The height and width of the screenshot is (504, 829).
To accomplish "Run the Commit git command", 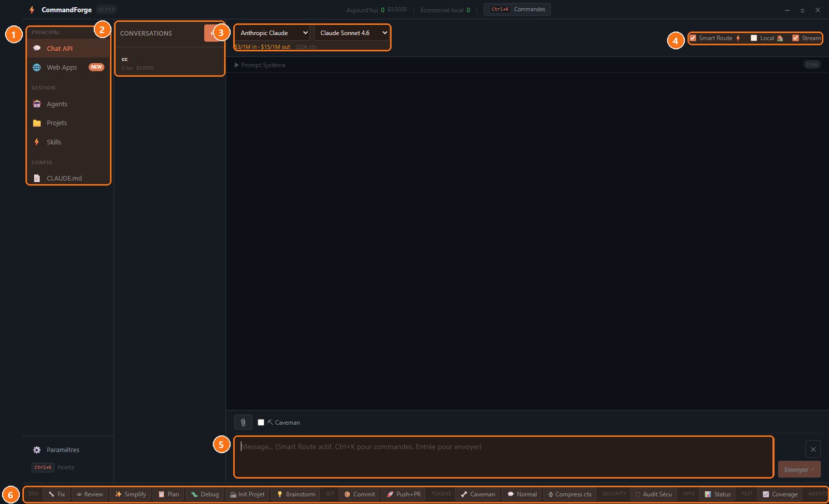I will (x=359, y=494).
